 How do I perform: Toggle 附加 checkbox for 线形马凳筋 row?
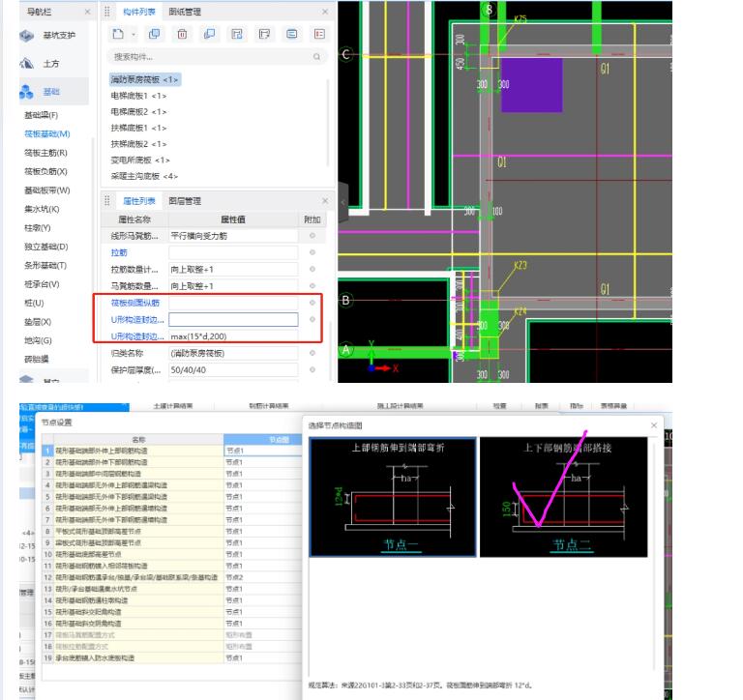(x=312, y=235)
